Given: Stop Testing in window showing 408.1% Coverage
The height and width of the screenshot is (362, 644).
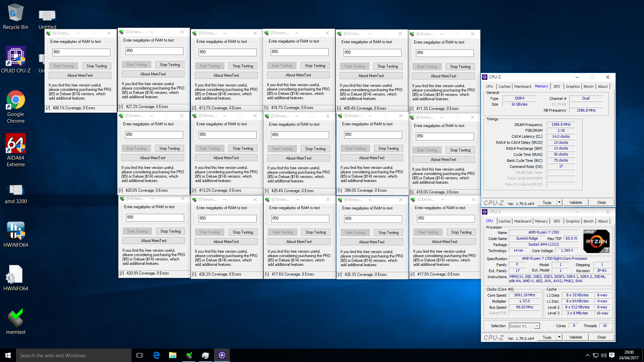Looking at the screenshot, I should (x=97, y=66).
